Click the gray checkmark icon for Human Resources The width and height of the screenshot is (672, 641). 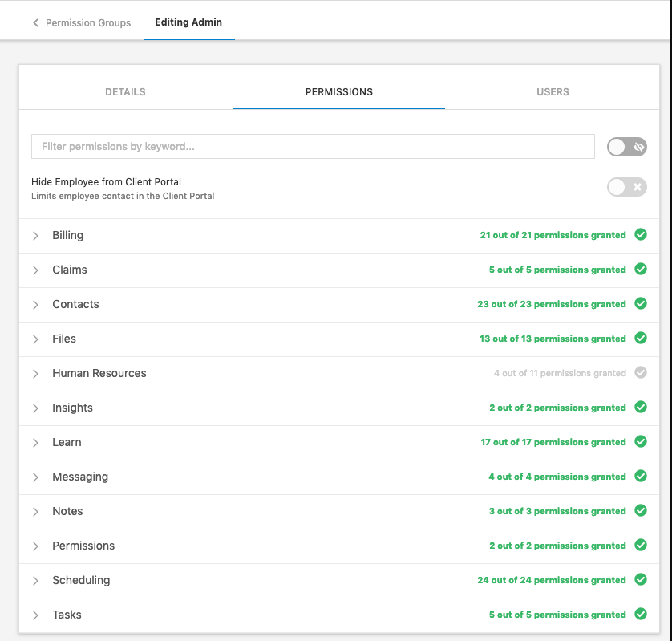(x=641, y=372)
